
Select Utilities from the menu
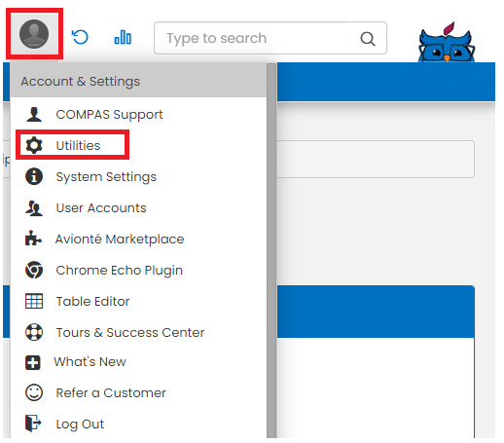(x=78, y=145)
